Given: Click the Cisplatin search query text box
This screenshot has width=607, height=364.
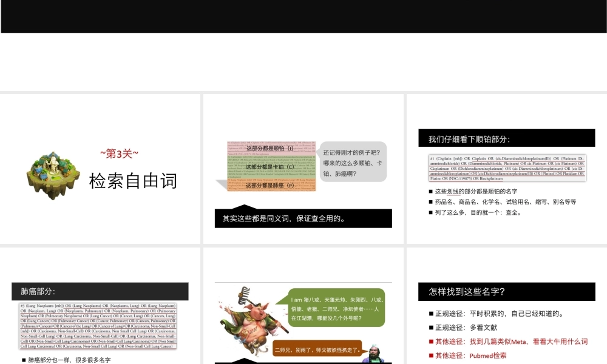Looking at the screenshot, I should click(x=507, y=168).
